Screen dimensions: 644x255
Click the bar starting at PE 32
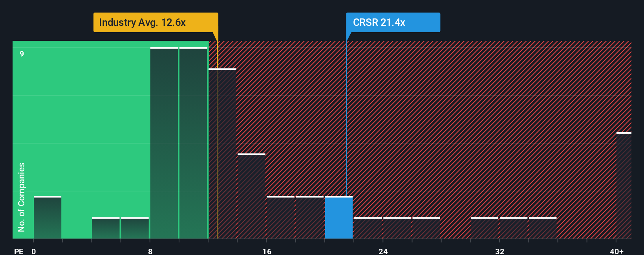513,228
